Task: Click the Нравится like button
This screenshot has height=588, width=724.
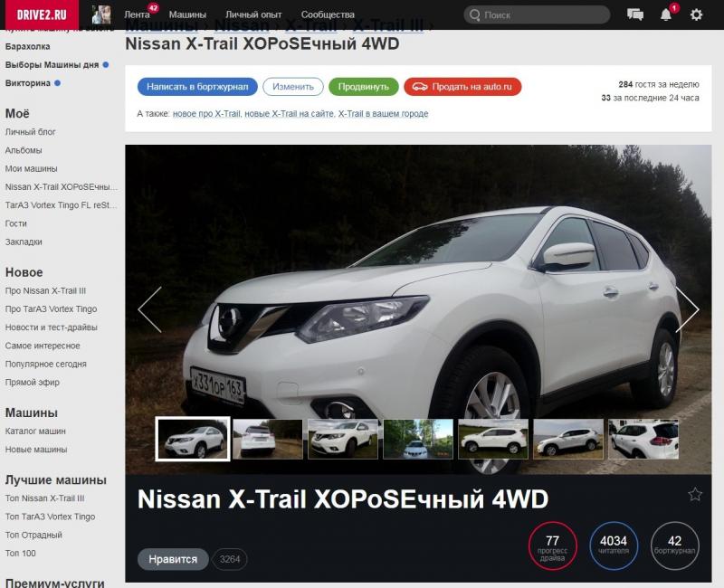Action: (173, 559)
